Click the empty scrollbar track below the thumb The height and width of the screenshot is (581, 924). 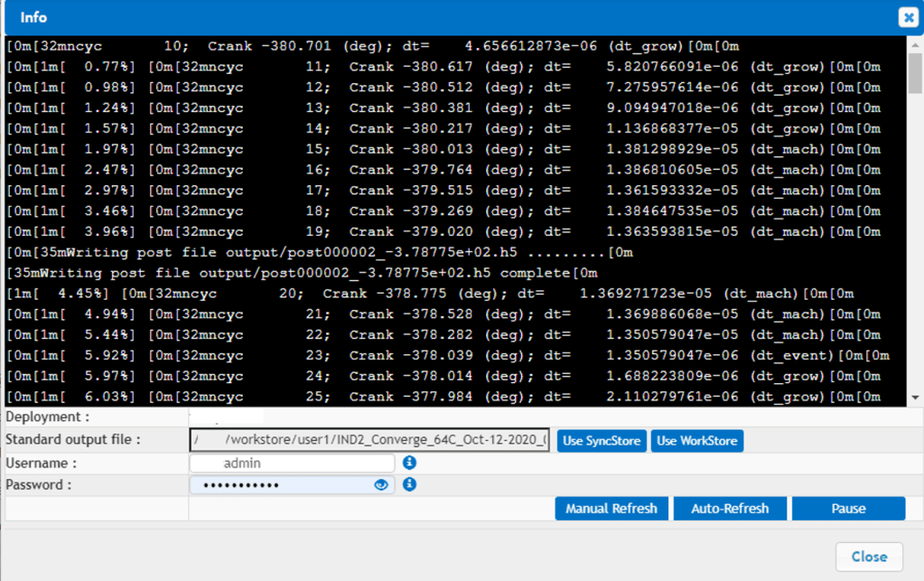[915, 253]
